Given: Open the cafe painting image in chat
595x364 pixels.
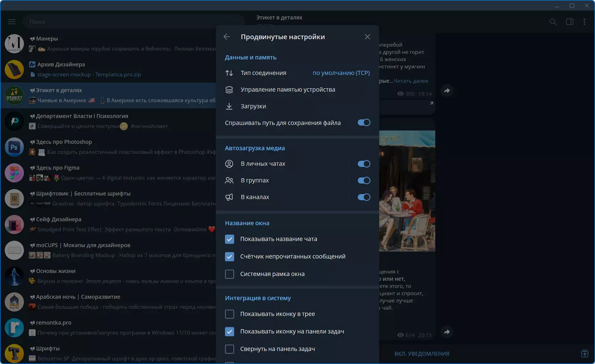Looking at the screenshot, I should 407,191.
